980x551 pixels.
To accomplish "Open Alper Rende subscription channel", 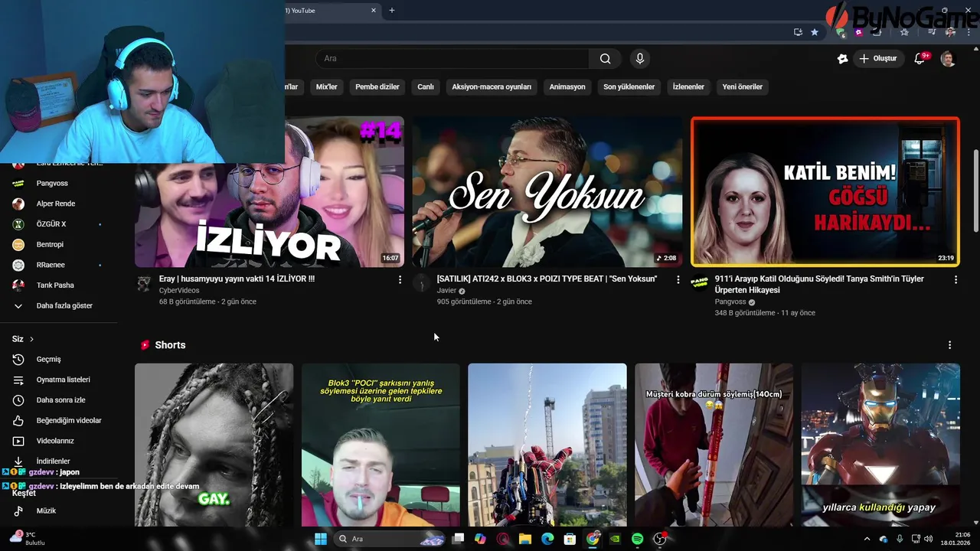I will point(58,204).
